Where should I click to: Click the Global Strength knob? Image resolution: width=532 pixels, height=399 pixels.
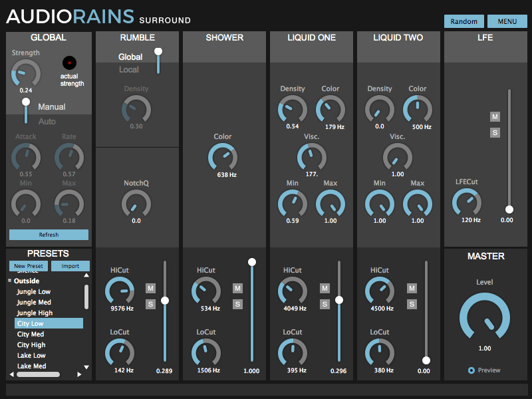pyautogui.click(x=26, y=74)
